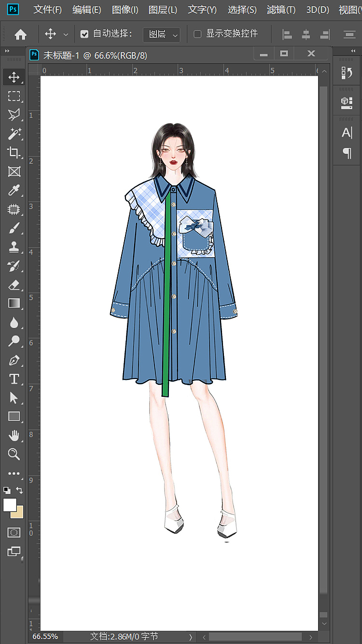Open the 图像(I) menu

(x=125, y=10)
